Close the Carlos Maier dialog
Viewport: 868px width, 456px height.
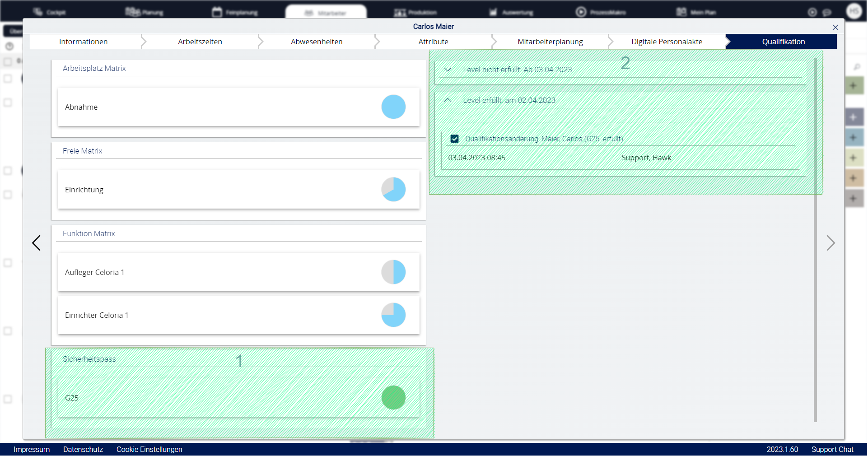[835, 27]
